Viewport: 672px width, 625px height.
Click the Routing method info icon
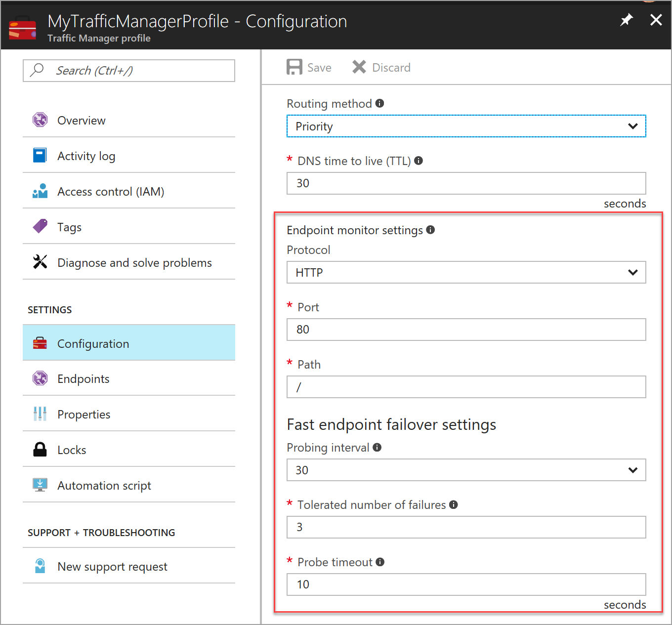point(379,103)
